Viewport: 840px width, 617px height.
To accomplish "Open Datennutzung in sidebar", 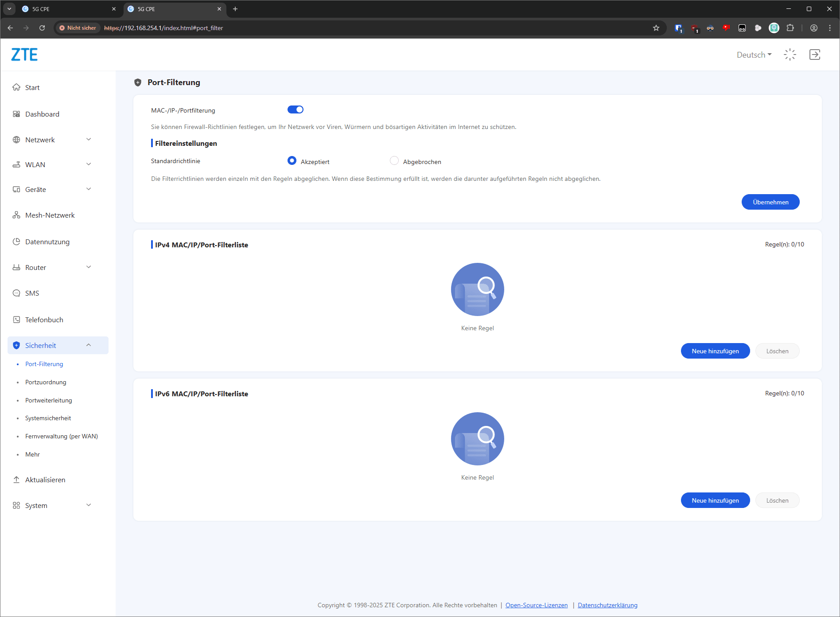I will click(47, 242).
